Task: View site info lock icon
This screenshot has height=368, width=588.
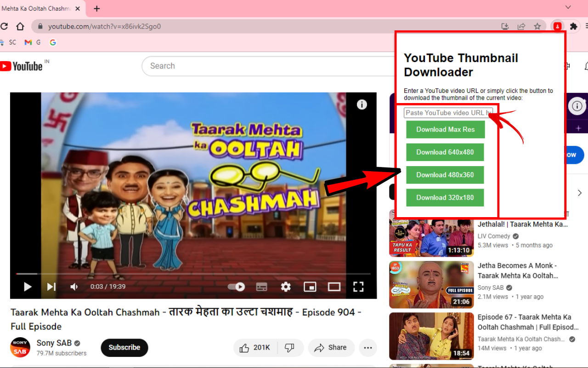Action: click(x=40, y=26)
